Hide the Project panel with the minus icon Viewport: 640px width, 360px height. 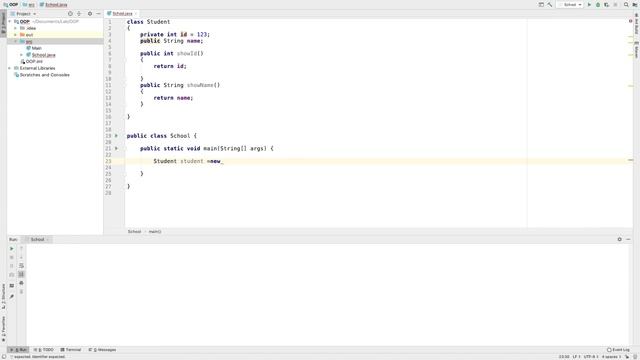pos(98,13)
